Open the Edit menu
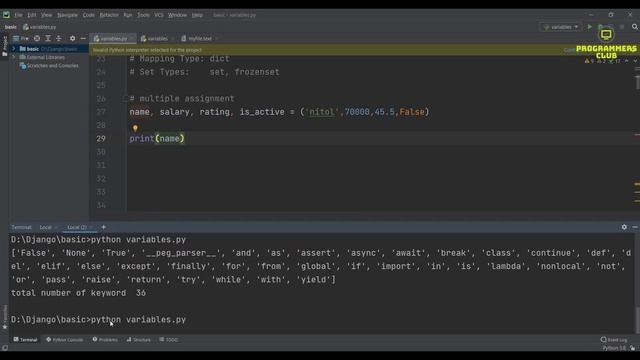The image size is (640, 360). click(x=32, y=15)
